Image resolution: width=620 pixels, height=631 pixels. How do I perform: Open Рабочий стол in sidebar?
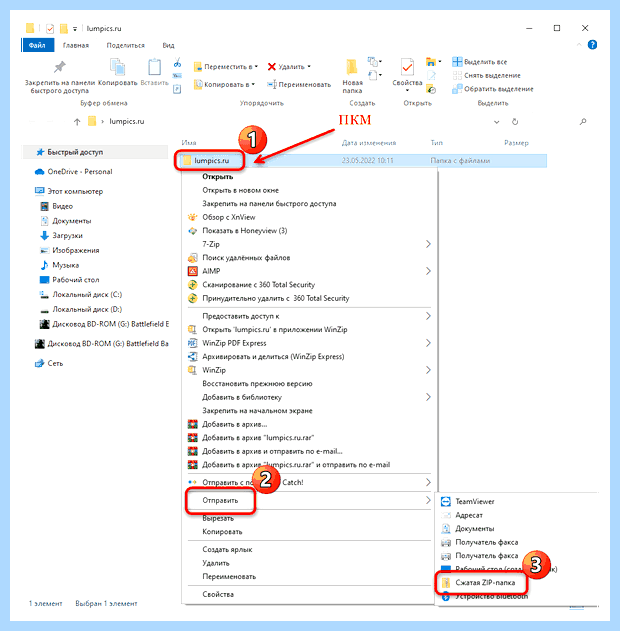(x=69, y=280)
